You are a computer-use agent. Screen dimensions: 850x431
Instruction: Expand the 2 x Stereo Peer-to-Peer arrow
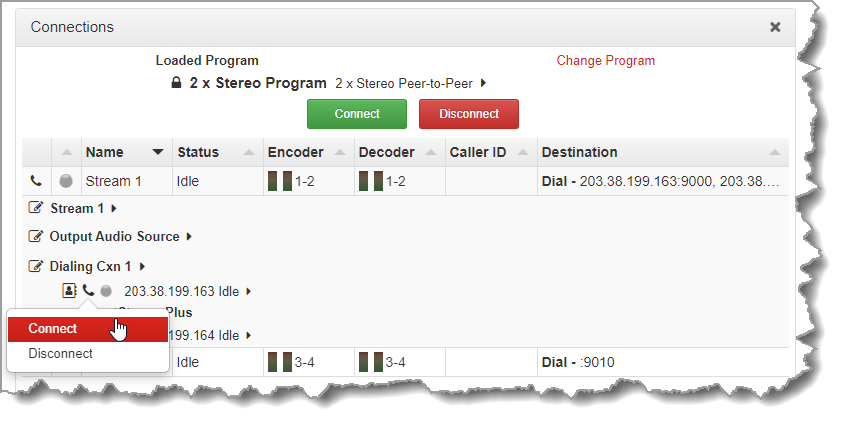coord(483,84)
